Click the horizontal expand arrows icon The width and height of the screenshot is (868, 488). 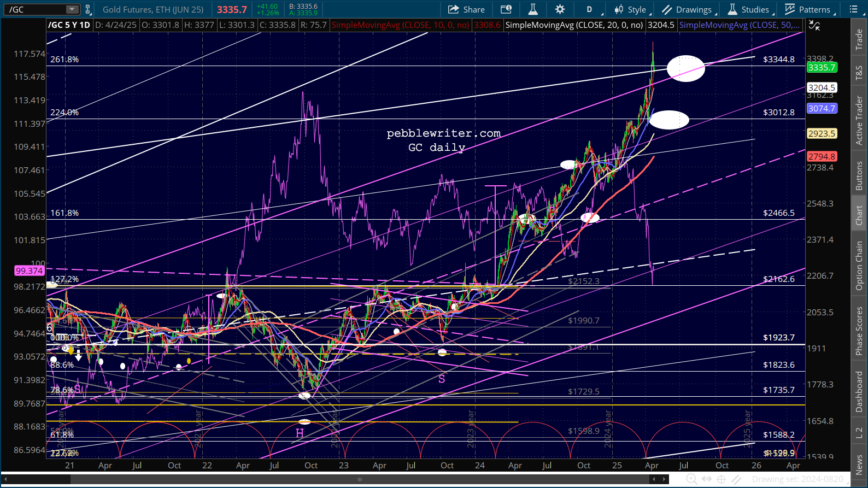click(x=706, y=479)
